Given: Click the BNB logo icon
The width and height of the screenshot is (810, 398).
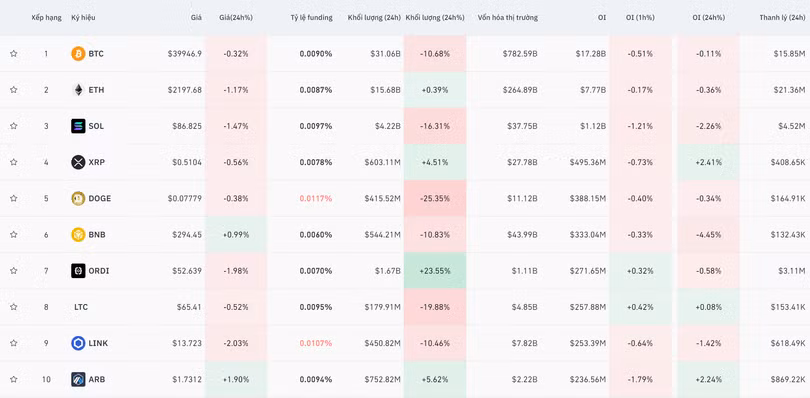Looking at the screenshot, I should click(78, 235).
